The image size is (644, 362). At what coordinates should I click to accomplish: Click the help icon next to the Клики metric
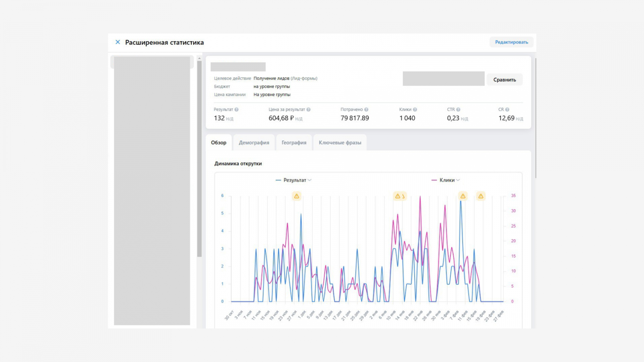pyautogui.click(x=415, y=109)
